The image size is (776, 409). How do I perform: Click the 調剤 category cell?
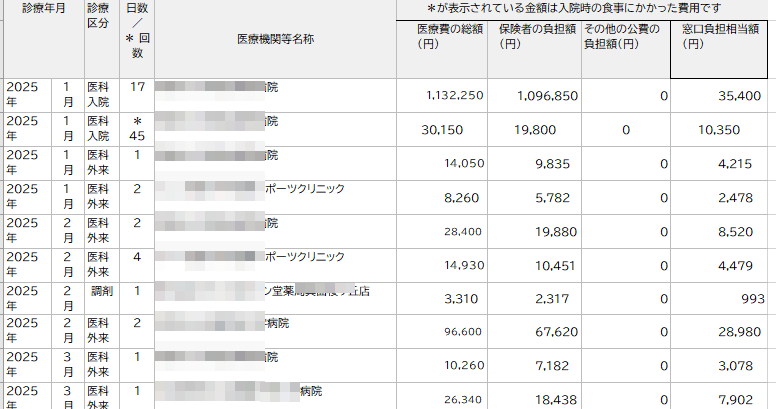pyautogui.click(x=103, y=290)
